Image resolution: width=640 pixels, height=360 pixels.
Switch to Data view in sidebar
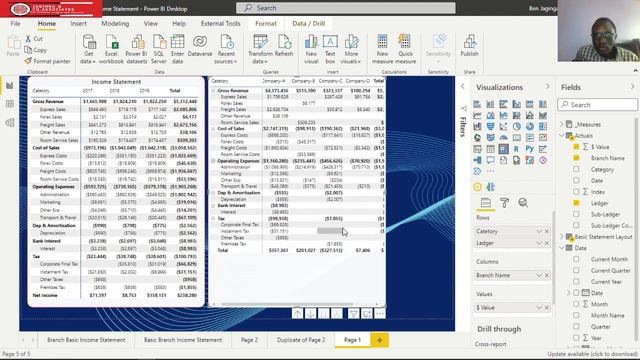(10, 104)
